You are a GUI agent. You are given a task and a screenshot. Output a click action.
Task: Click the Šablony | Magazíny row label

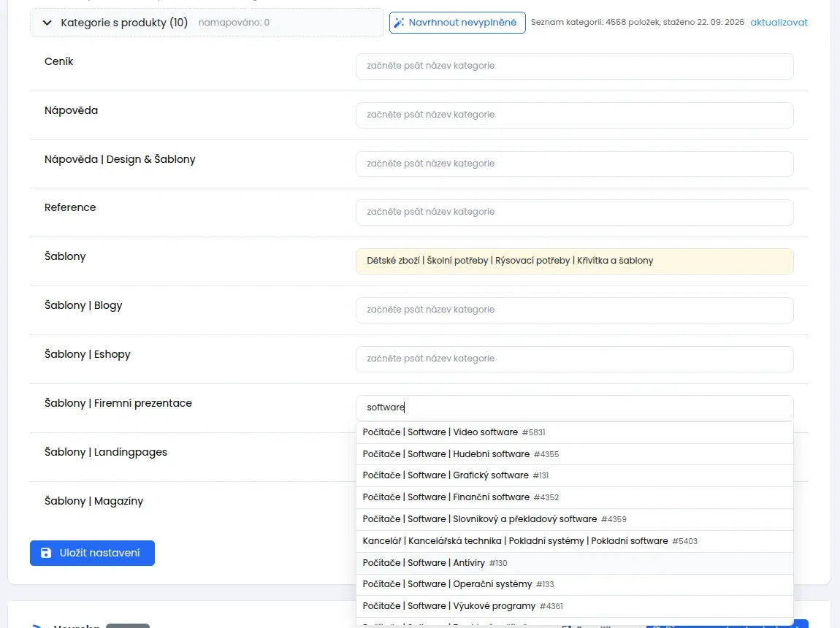93,501
